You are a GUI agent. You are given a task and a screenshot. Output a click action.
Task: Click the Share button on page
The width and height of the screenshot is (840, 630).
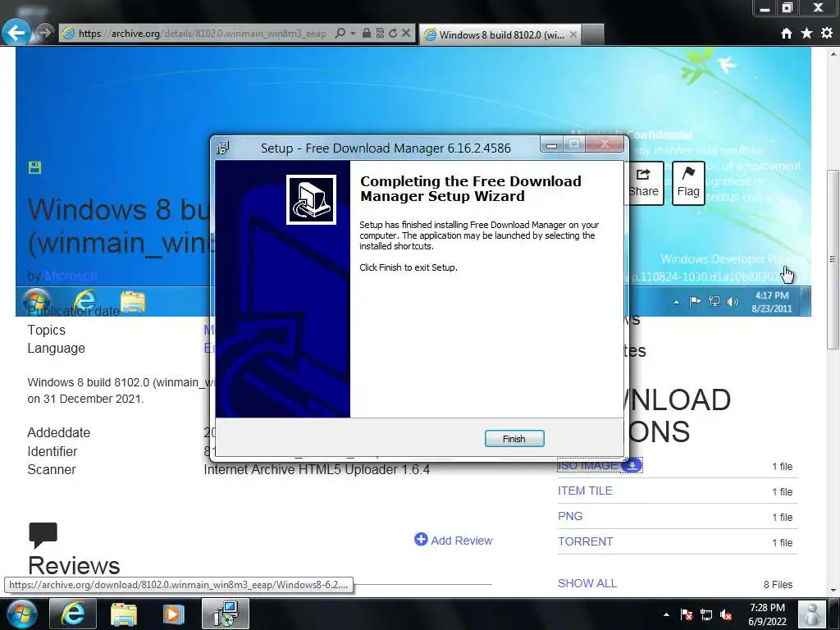[645, 183]
